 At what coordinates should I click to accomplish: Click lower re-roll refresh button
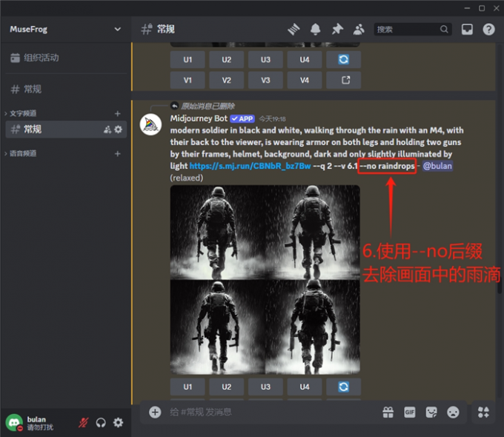click(344, 387)
